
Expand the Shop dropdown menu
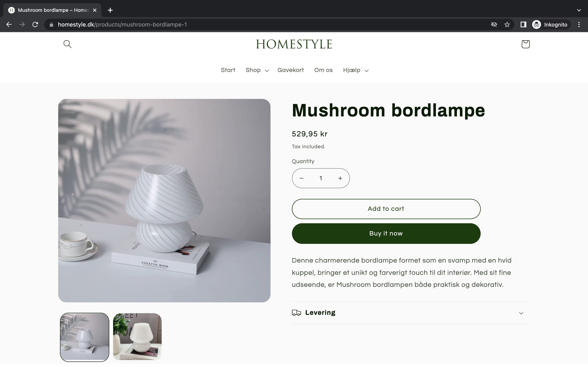click(257, 70)
